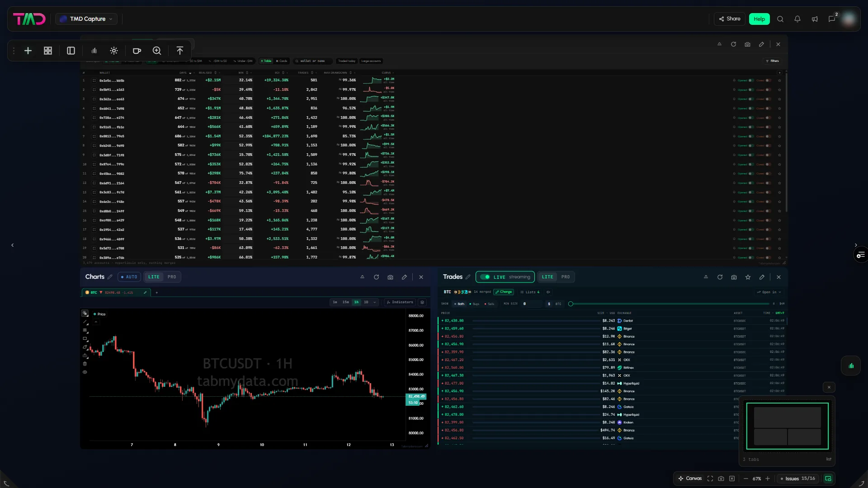Click the star favorite icon in Trades panel
Image resolution: width=868 pixels, height=488 pixels.
(x=748, y=277)
